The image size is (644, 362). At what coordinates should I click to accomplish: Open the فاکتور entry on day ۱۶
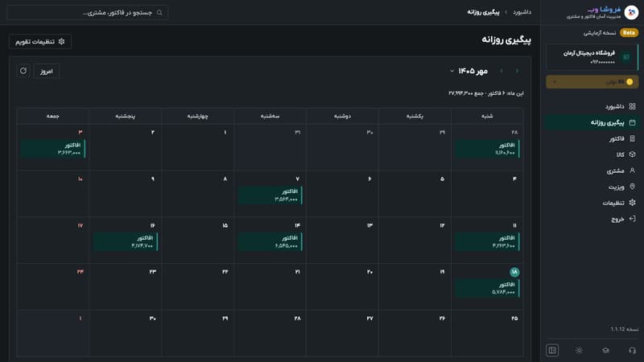pyautogui.click(x=126, y=241)
